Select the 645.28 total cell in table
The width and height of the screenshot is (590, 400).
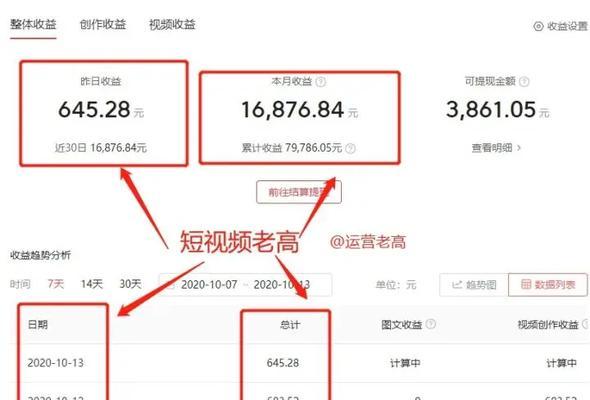283,363
